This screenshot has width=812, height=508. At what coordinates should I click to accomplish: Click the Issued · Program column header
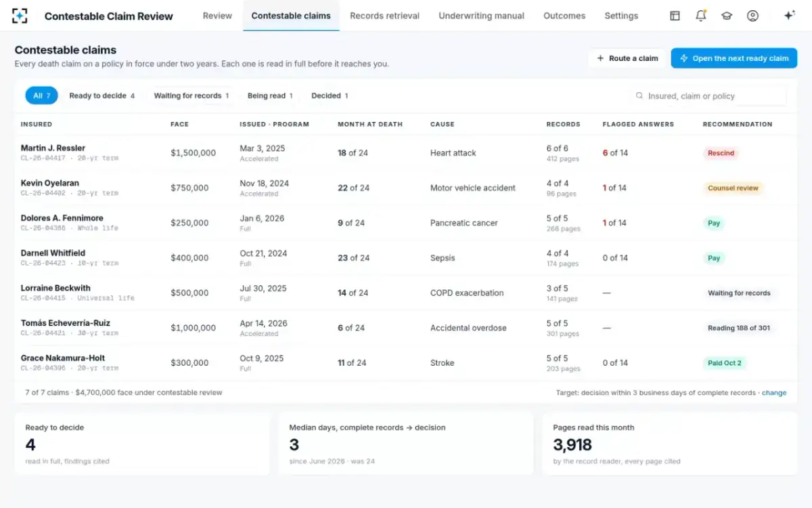(274, 125)
